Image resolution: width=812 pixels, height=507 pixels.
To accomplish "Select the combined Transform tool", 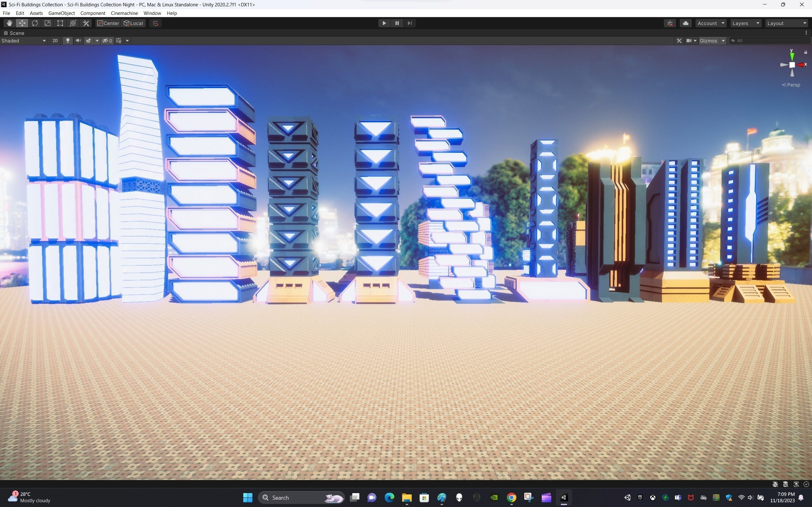I will (x=73, y=23).
